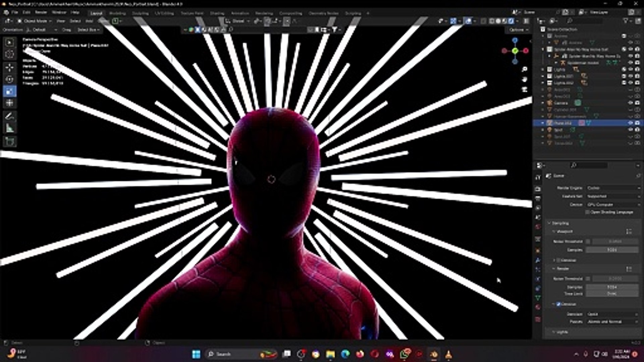Select the Transform tool in the left toolbar

coord(10,103)
